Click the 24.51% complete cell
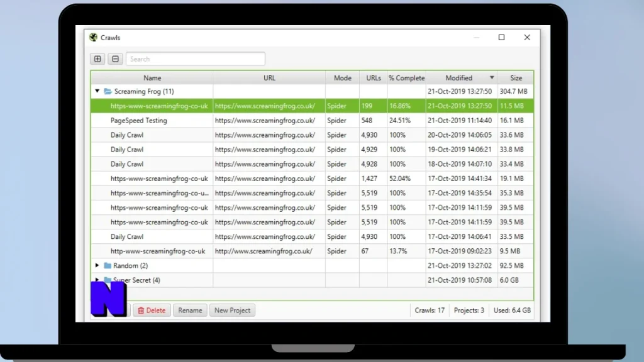The height and width of the screenshot is (362, 644). 407,120
